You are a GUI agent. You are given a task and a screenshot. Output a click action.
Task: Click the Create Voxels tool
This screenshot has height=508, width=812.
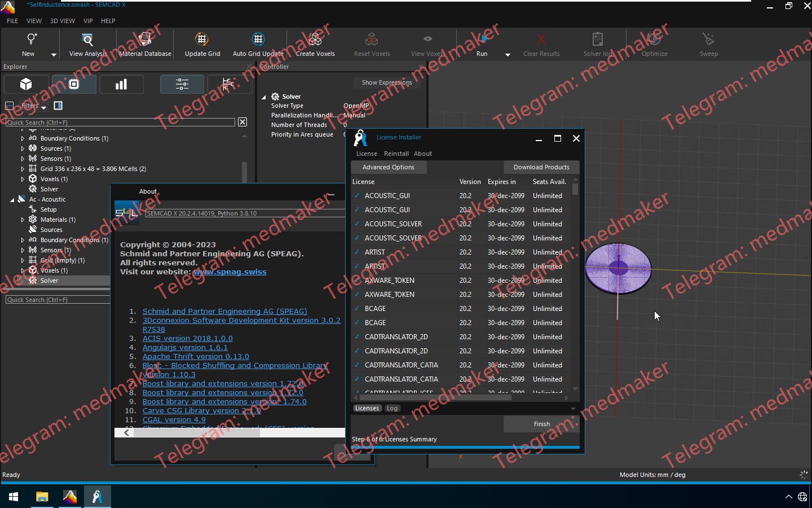coord(315,40)
